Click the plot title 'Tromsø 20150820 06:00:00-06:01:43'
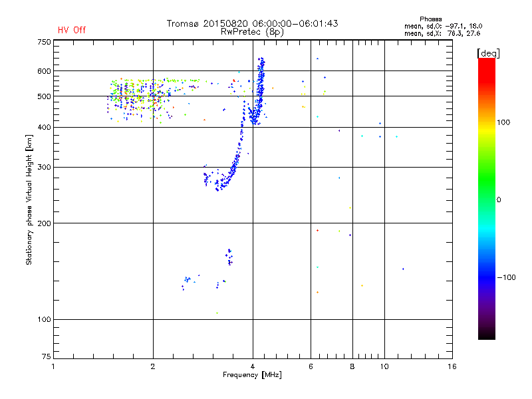 252,23
